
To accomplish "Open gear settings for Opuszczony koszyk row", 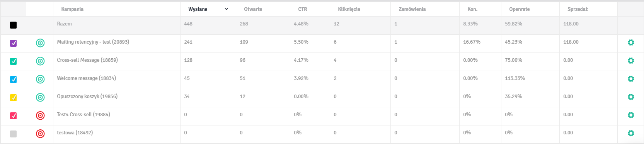I will [x=631, y=97].
